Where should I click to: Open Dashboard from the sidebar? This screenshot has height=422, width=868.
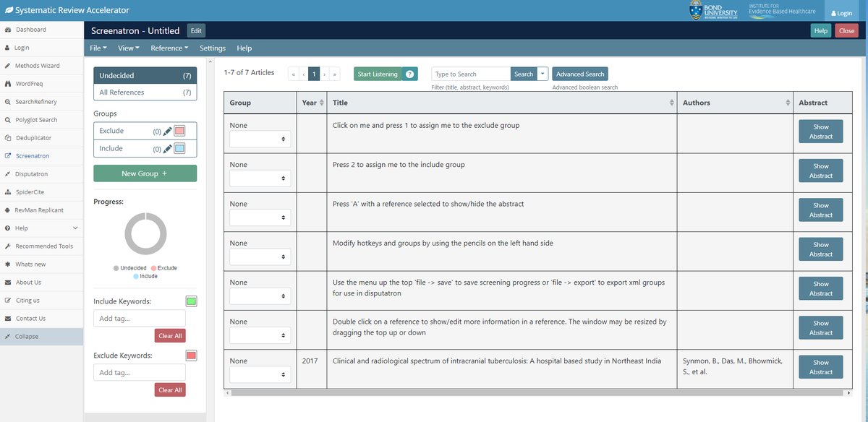click(41, 30)
